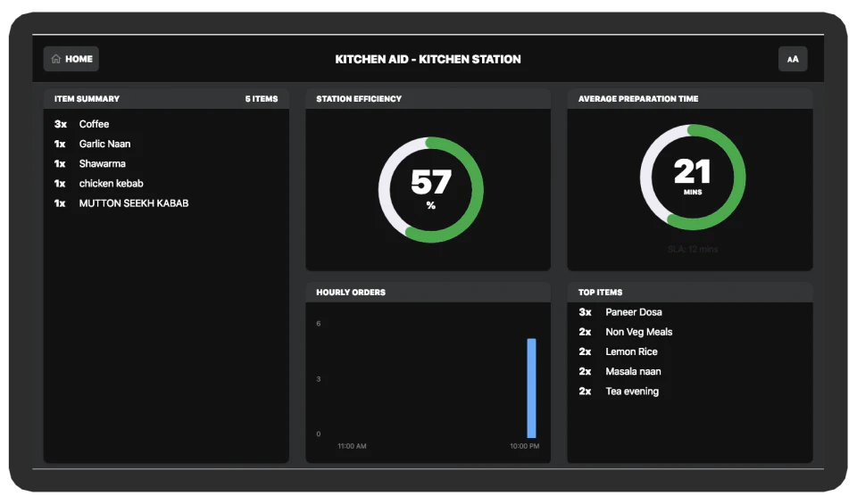Click the house icon in Home button
857x504 pixels.
pos(55,59)
